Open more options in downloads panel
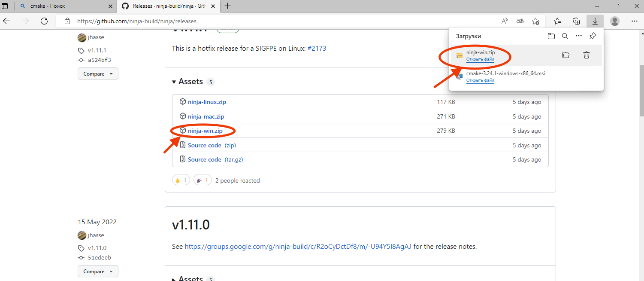Image resolution: width=644 pixels, height=281 pixels. coord(579,36)
